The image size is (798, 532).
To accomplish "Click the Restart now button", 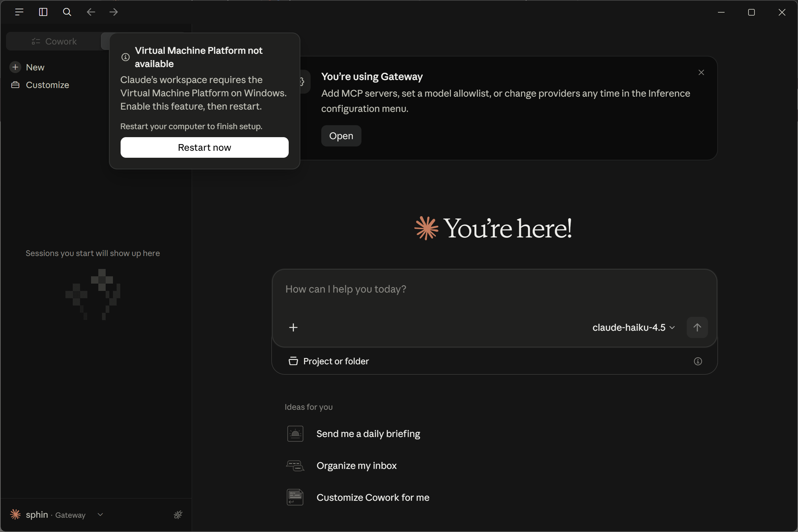I will [x=205, y=147].
